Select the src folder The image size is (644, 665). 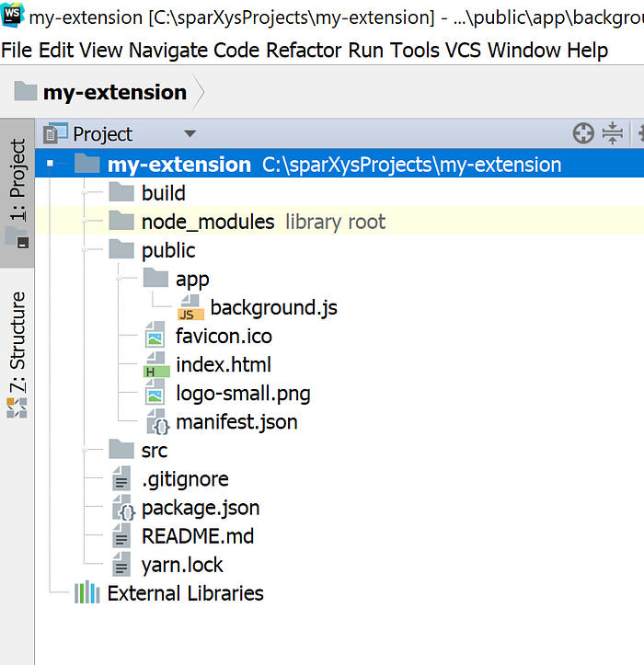coord(154,451)
